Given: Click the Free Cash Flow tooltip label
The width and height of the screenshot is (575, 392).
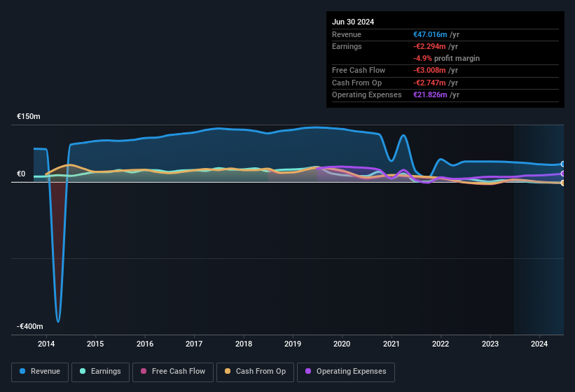Looking at the screenshot, I should 359,70.
